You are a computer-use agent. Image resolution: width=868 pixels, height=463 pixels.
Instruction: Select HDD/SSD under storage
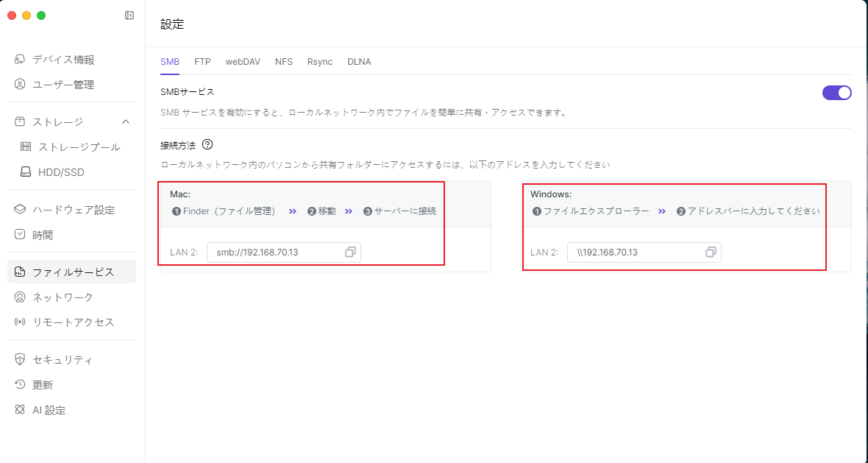tap(61, 172)
